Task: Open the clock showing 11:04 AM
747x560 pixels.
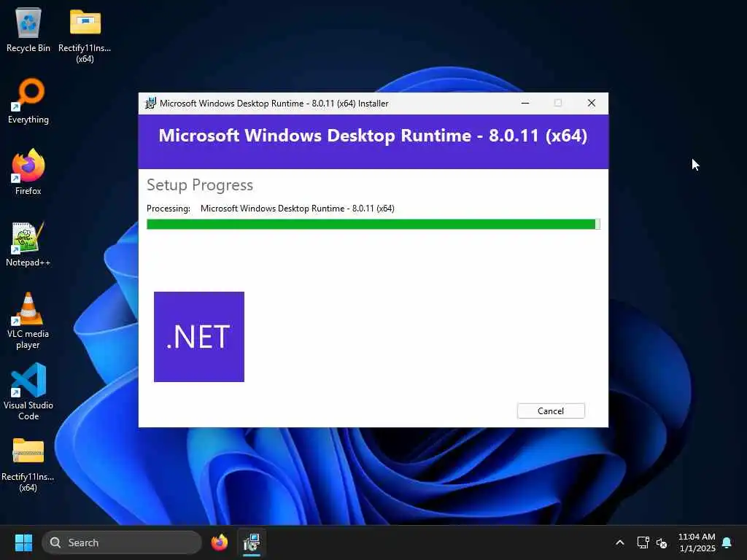Action: point(697,542)
